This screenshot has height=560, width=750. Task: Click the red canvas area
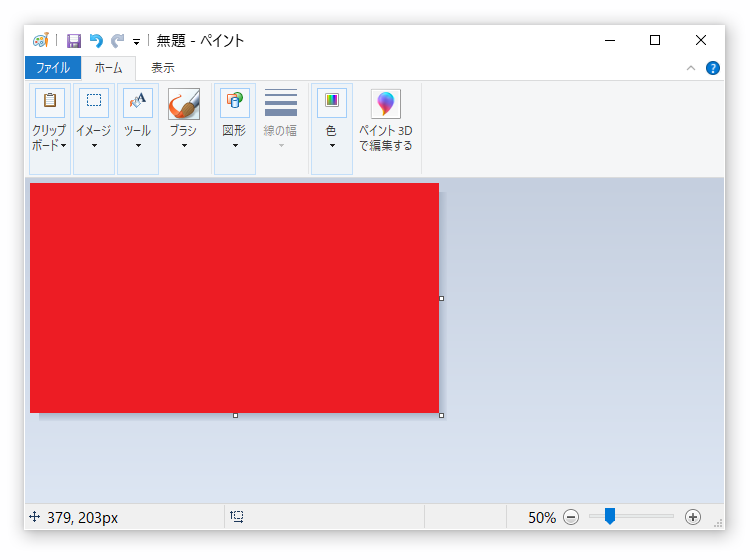tap(234, 297)
